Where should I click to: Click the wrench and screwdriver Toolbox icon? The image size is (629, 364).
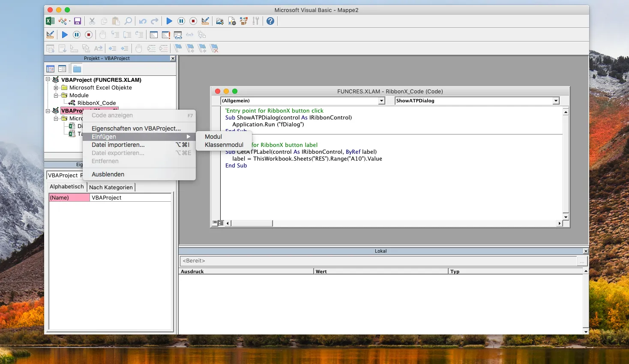[256, 21]
